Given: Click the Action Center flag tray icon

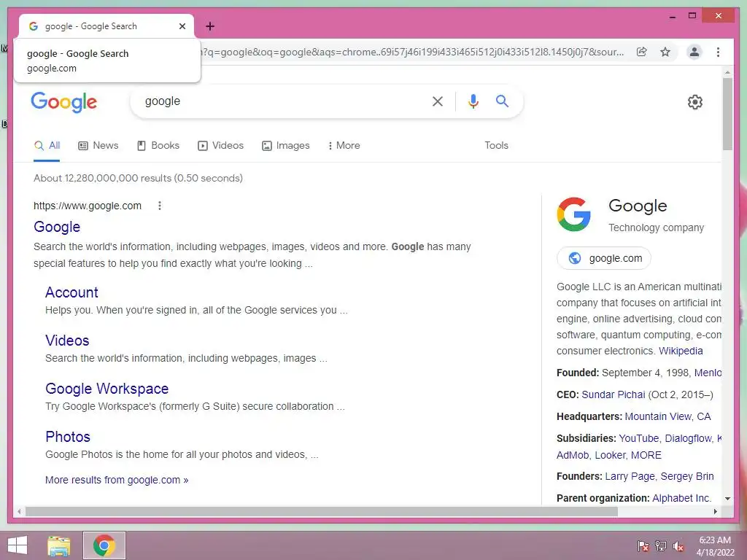Looking at the screenshot, I should pyautogui.click(x=643, y=545).
